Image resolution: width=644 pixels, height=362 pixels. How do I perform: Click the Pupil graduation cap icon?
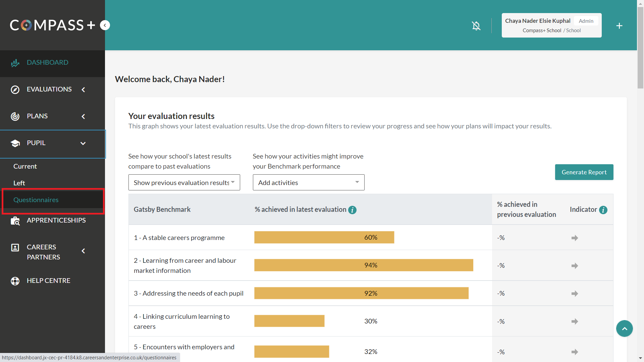pos(15,143)
